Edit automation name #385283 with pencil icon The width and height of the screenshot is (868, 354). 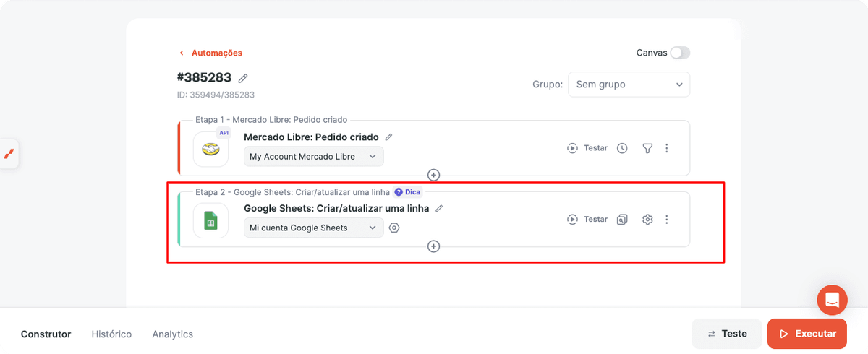[243, 78]
